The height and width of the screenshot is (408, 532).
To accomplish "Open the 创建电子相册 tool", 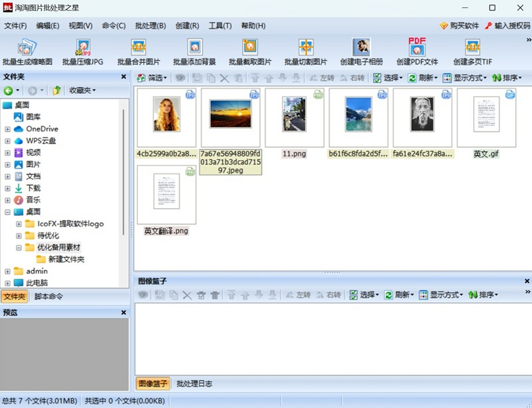I will click(x=361, y=52).
